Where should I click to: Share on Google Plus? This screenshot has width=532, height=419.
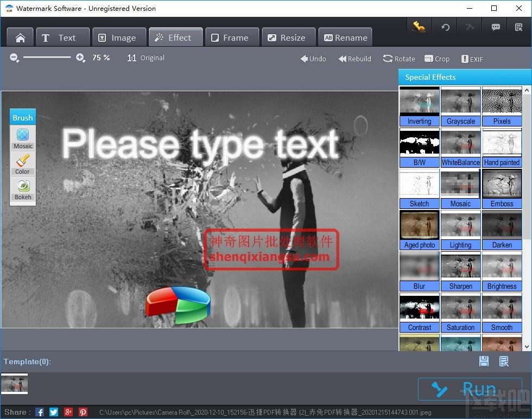68,412
